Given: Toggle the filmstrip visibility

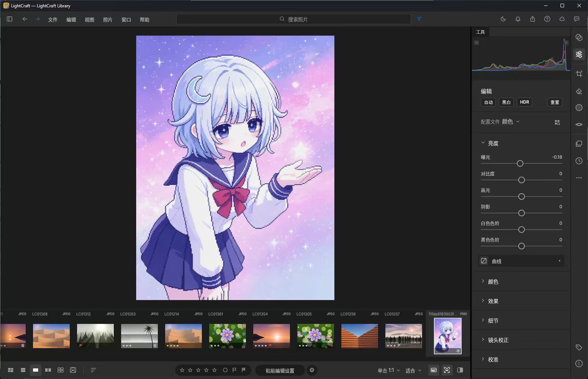Looking at the screenshot, I should point(433,370).
